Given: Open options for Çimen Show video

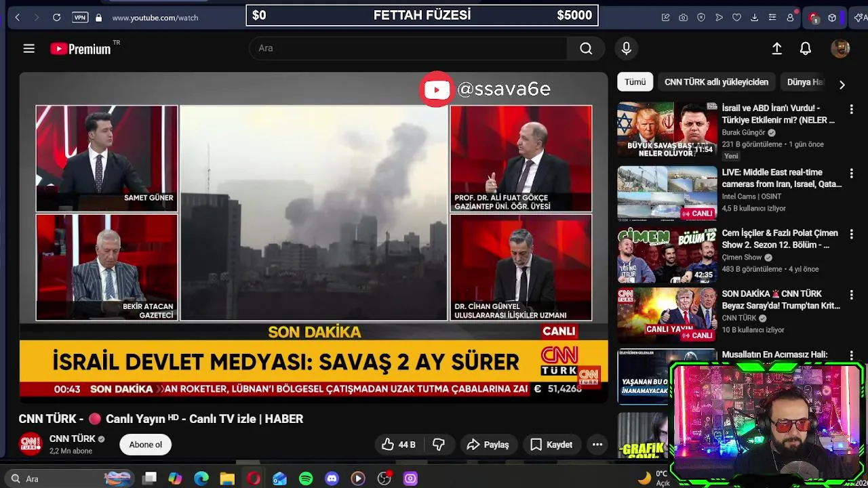Looking at the screenshot, I should click(x=851, y=234).
